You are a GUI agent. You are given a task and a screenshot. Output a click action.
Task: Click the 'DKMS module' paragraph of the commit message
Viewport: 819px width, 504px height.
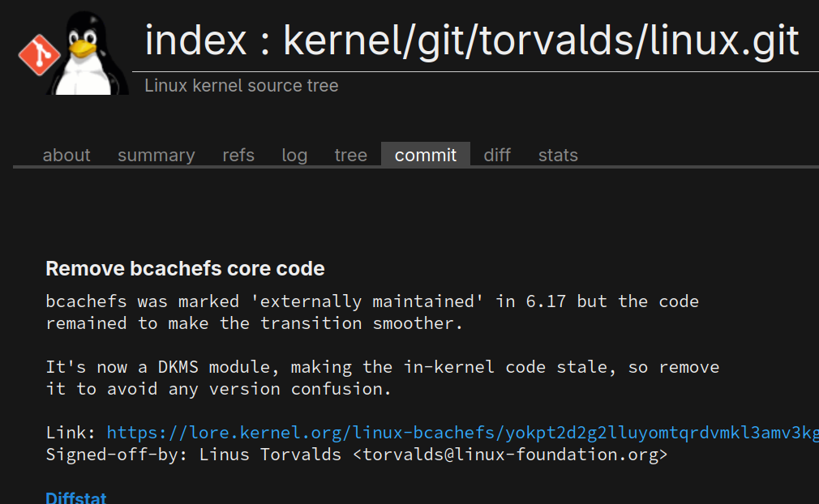tap(381, 378)
